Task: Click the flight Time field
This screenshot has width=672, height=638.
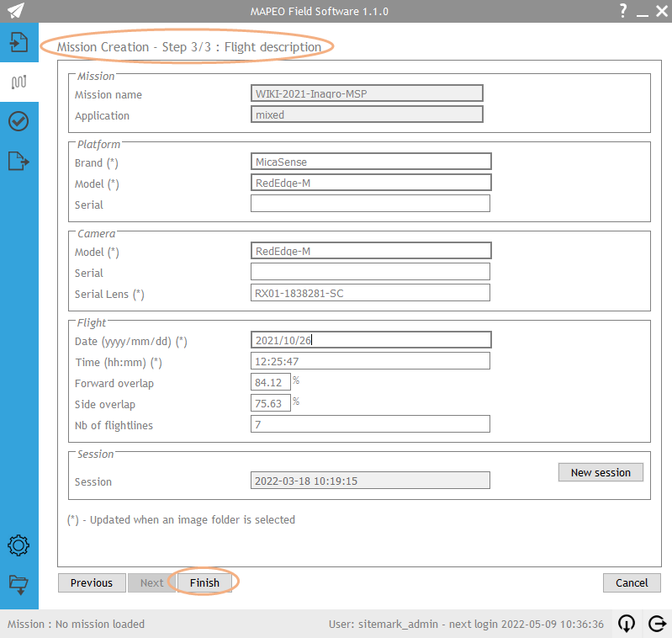Action: point(370,361)
